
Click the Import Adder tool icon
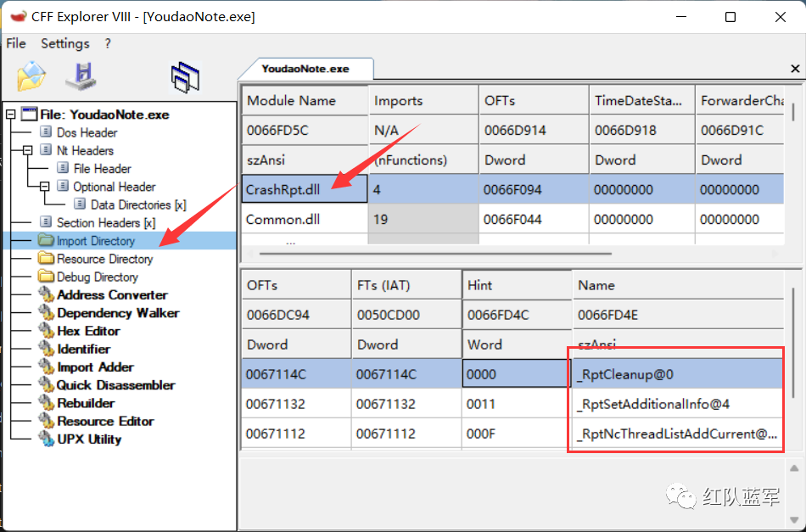tap(47, 367)
